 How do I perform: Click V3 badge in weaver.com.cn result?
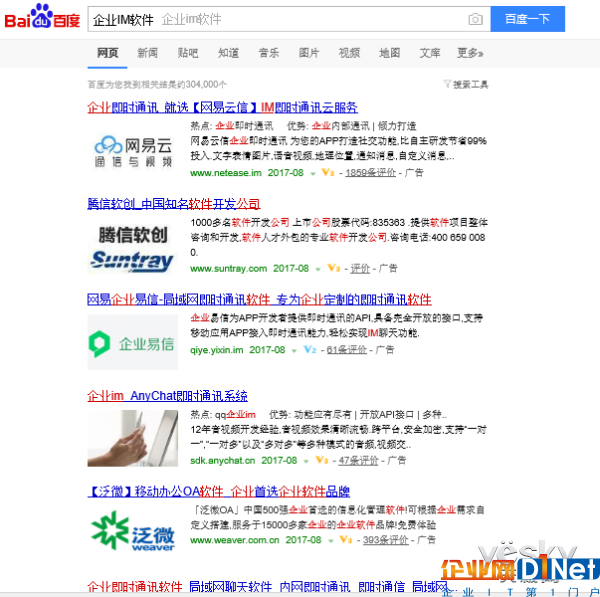pyautogui.click(x=346, y=540)
